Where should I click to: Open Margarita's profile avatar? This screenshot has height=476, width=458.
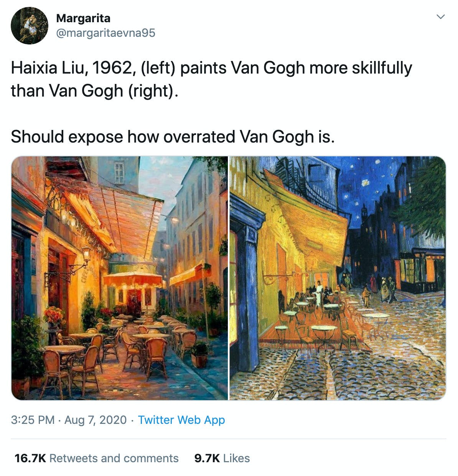click(x=30, y=26)
